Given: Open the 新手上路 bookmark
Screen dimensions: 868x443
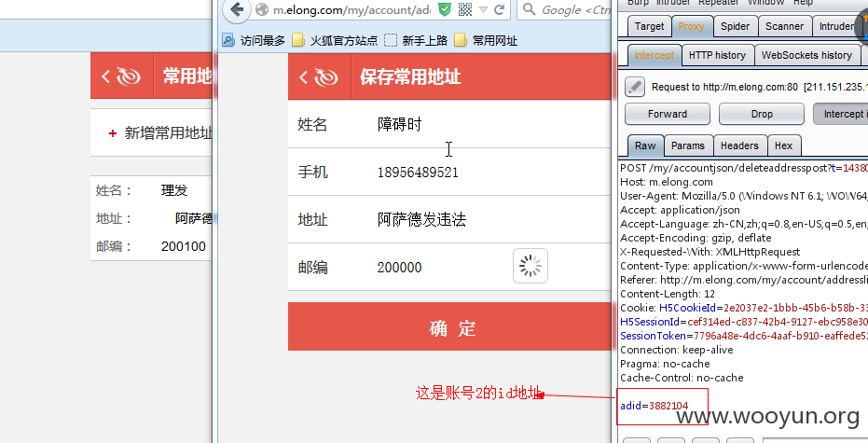Looking at the screenshot, I should [x=416, y=40].
